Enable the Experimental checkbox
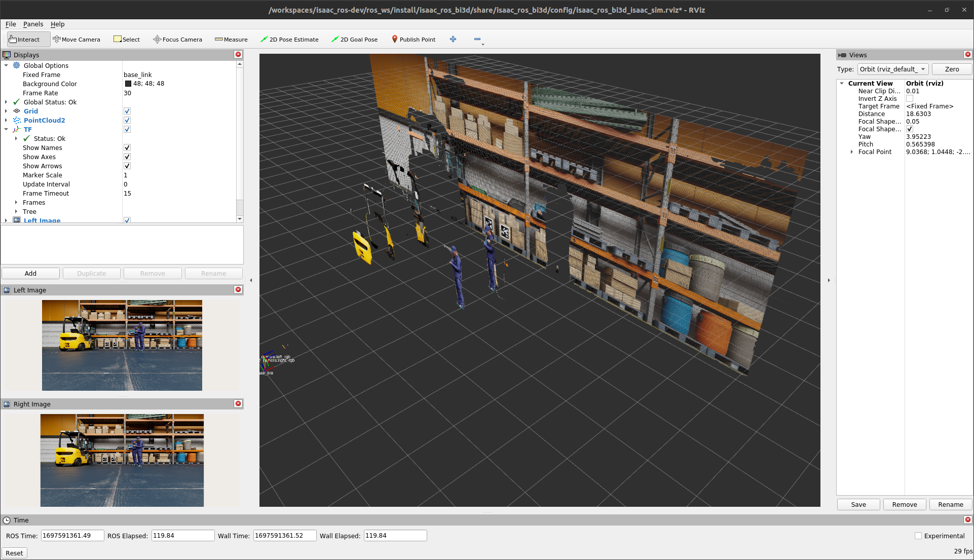Viewport: 974px width, 560px height. click(x=918, y=536)
